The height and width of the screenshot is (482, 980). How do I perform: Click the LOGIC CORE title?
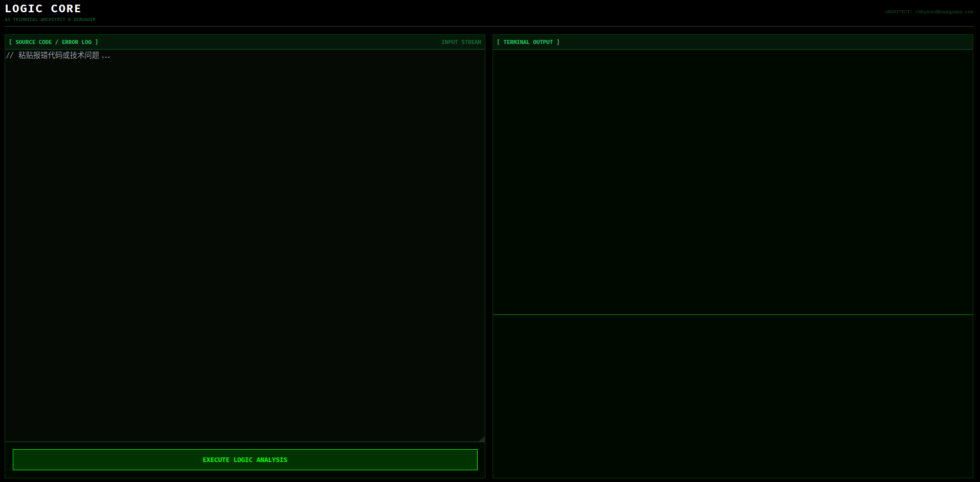tap(43, 9)
